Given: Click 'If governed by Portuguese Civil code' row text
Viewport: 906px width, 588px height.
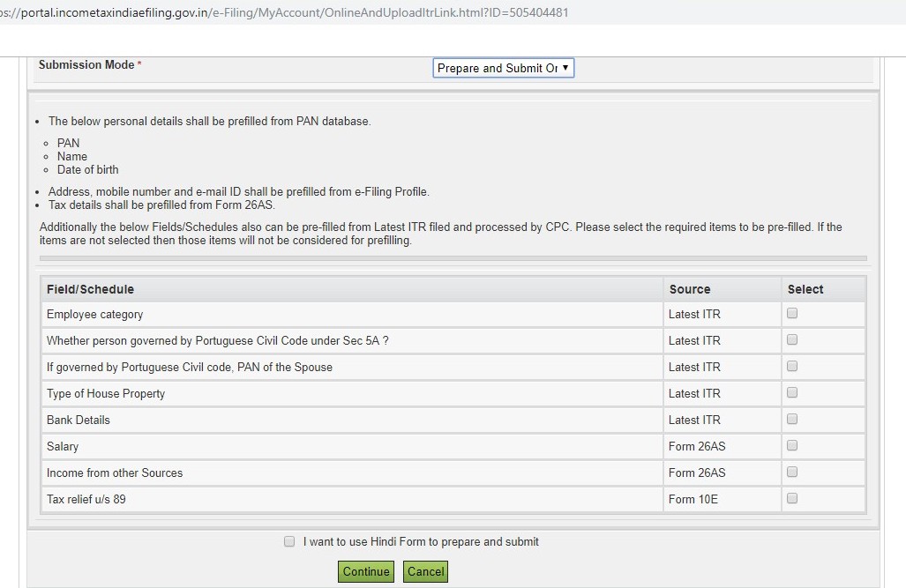Looking at the screenshot, I should coord(190,368).
